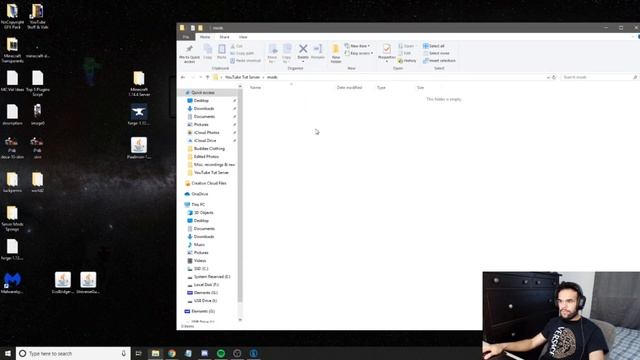Screen dimensions: 640x360
Task: Select the forge anvil icon on desktop
Action: pyautogui.click(x=139, y=115)
